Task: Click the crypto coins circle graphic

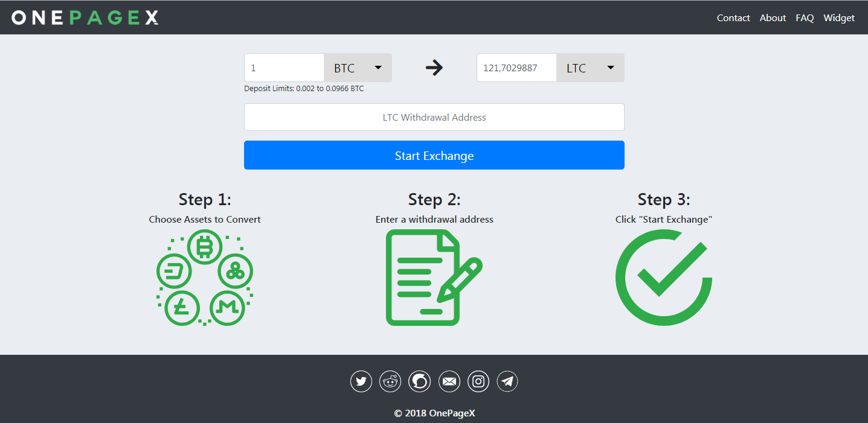Action: (x=205, y=278)
